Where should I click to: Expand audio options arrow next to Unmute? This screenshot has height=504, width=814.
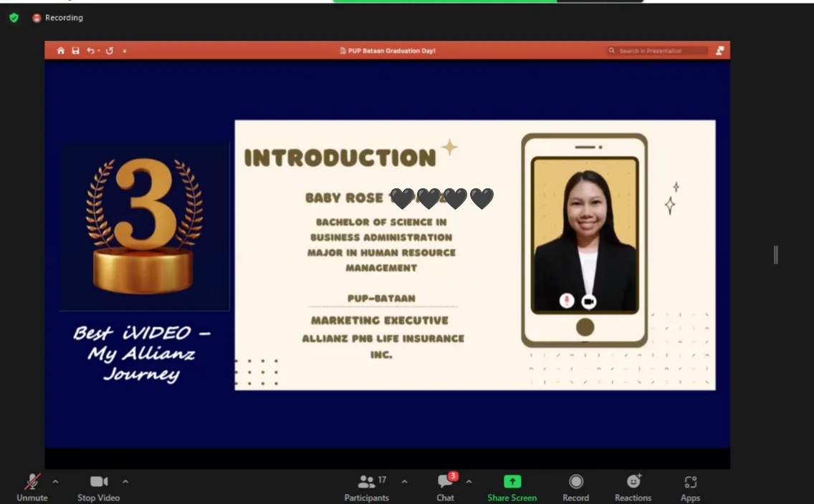point(56,482)
